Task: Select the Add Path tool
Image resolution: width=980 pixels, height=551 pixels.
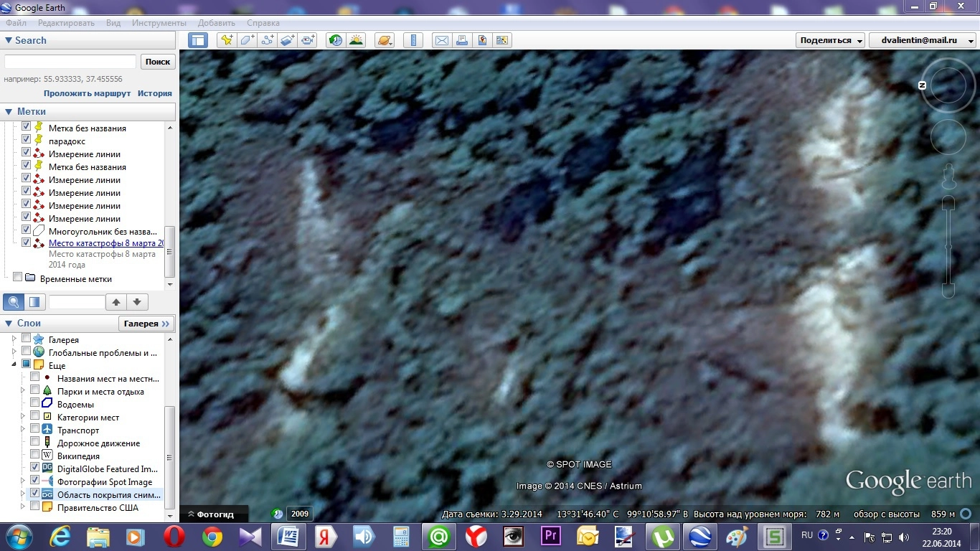Action: pyautogui.click(x=268, y=40)
